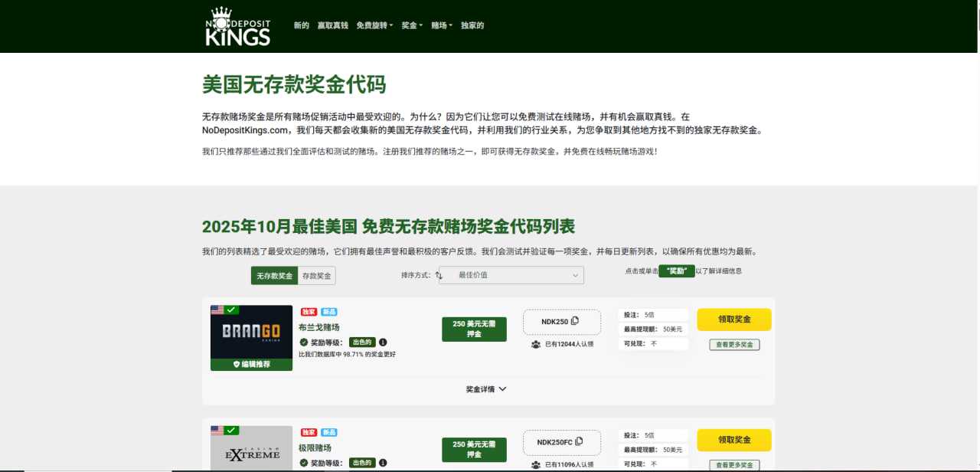Click the 已有11096人认领 claim count
The image size is (980, 472).
tap(569, 464)
